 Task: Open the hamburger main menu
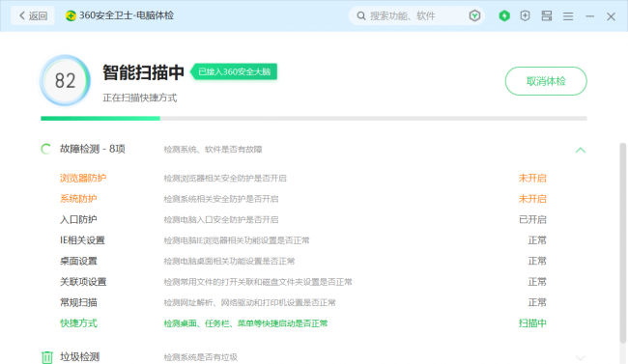click(568, 16)
